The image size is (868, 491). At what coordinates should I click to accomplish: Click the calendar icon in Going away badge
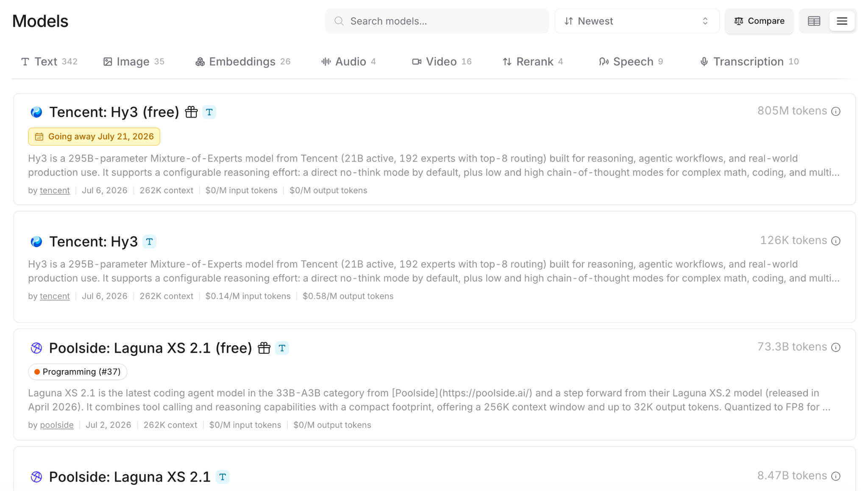point(39,137)
